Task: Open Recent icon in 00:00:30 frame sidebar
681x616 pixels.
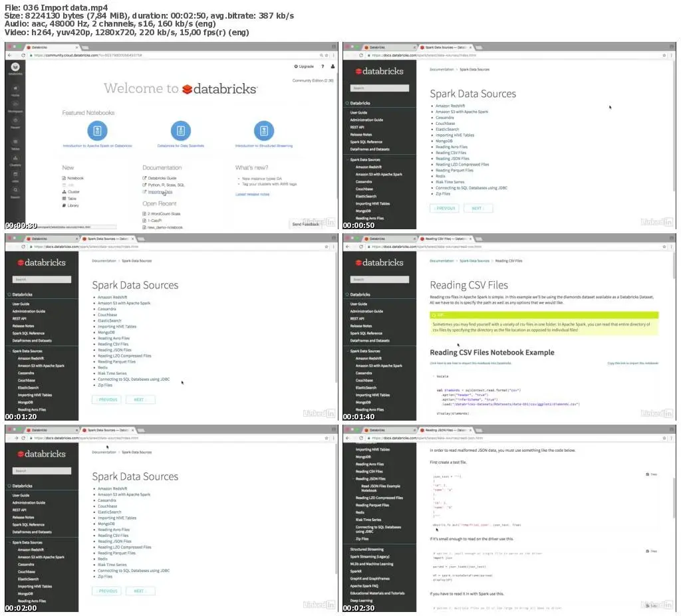Action: [15, 120]
